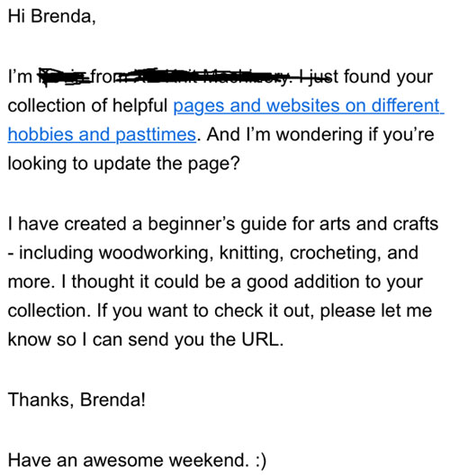Click 'know so I can send you the URL.' line
Screen dimensions: 450x476
click(146, 340)
